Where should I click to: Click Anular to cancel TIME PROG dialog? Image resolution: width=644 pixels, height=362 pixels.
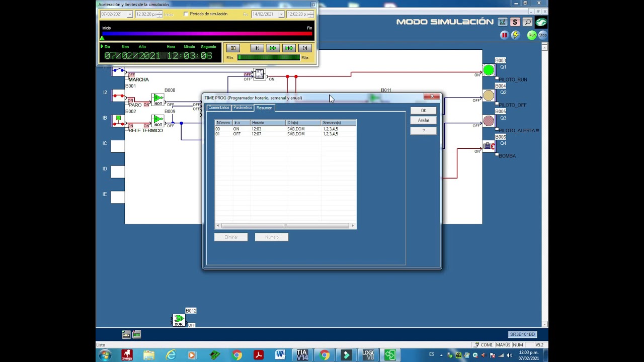424,120
